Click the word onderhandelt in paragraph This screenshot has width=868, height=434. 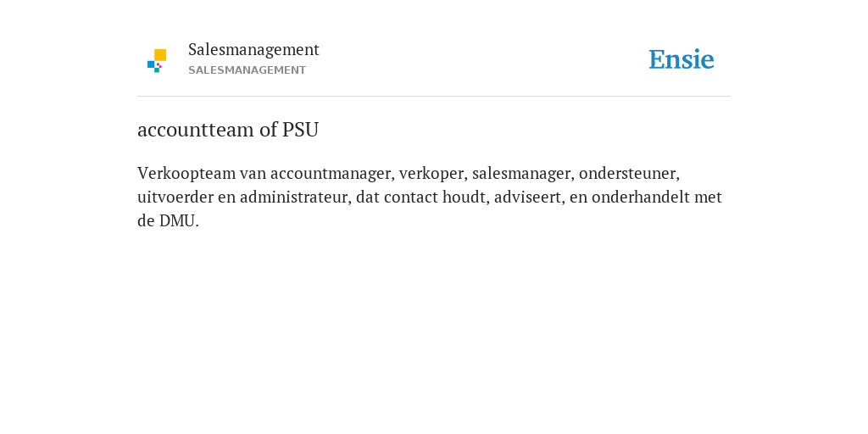[641, 197]
